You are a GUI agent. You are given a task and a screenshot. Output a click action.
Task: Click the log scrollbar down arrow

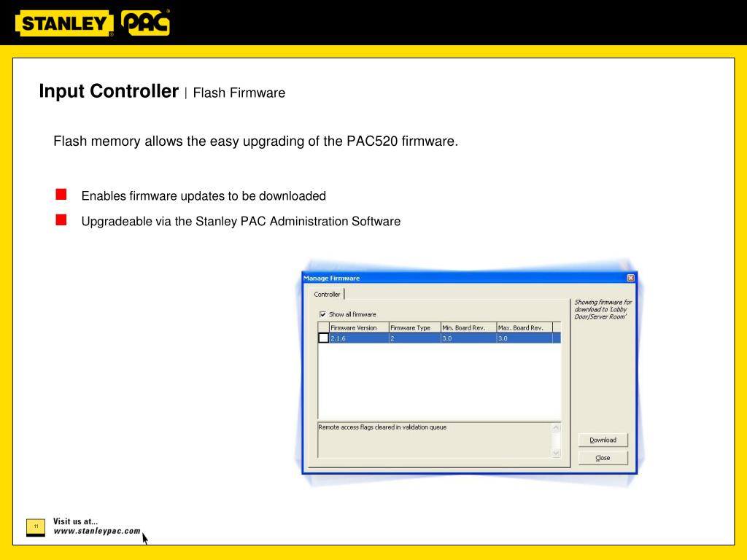pos(556,453)
